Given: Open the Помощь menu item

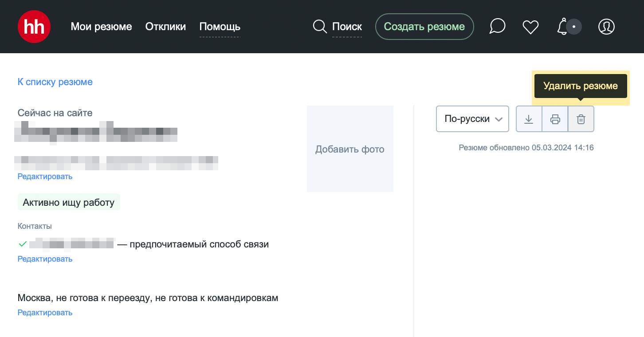Looking at the screenshot, I should [x=220, y=27].
